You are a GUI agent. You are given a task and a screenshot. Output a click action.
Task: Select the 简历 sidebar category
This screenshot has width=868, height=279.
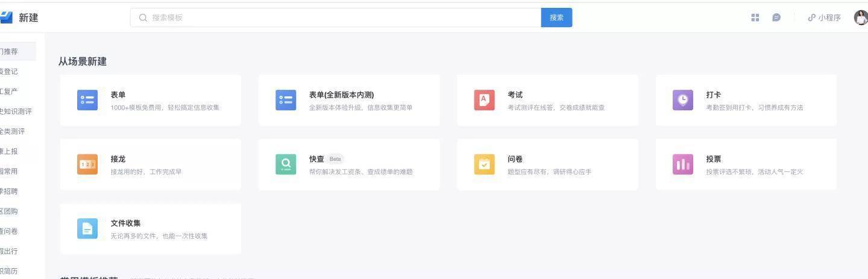(x=11, y=271)
